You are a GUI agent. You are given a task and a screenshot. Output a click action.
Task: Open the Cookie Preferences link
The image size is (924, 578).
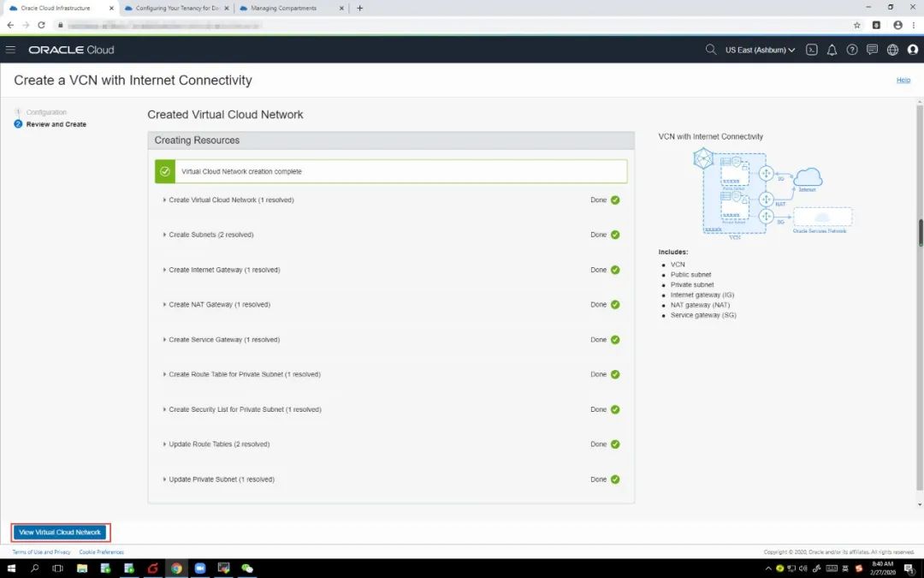click(102, 552)
